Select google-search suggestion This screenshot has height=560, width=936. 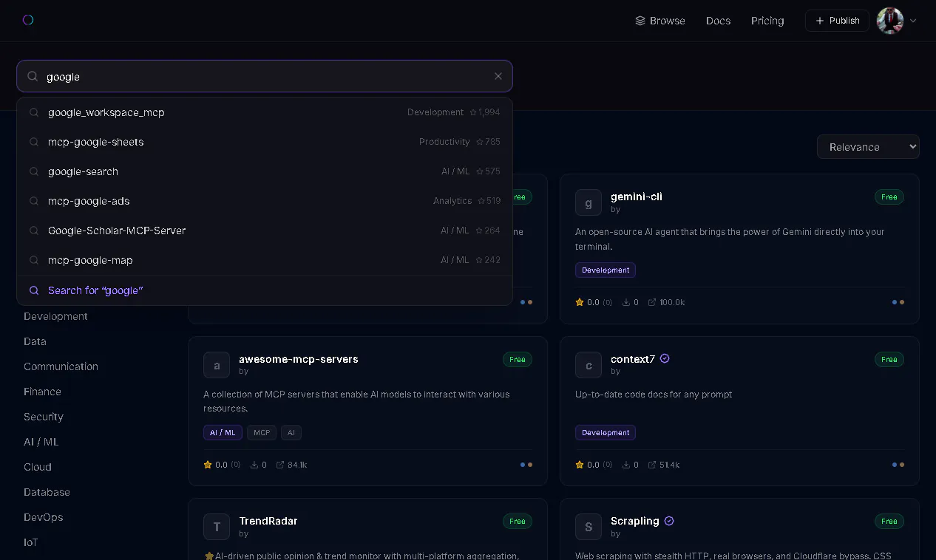[265, 171]
